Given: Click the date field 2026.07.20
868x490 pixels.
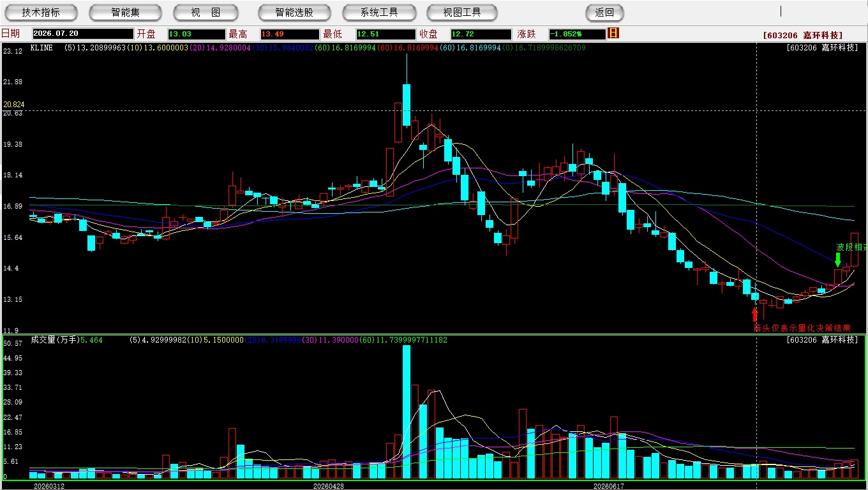Looking at the screenshot, I should 83,34.
